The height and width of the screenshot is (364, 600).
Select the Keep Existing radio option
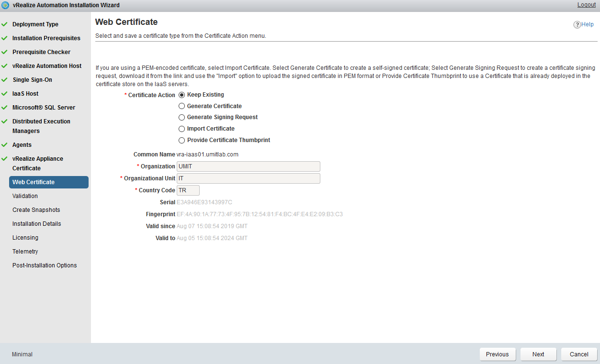point(182,95)
